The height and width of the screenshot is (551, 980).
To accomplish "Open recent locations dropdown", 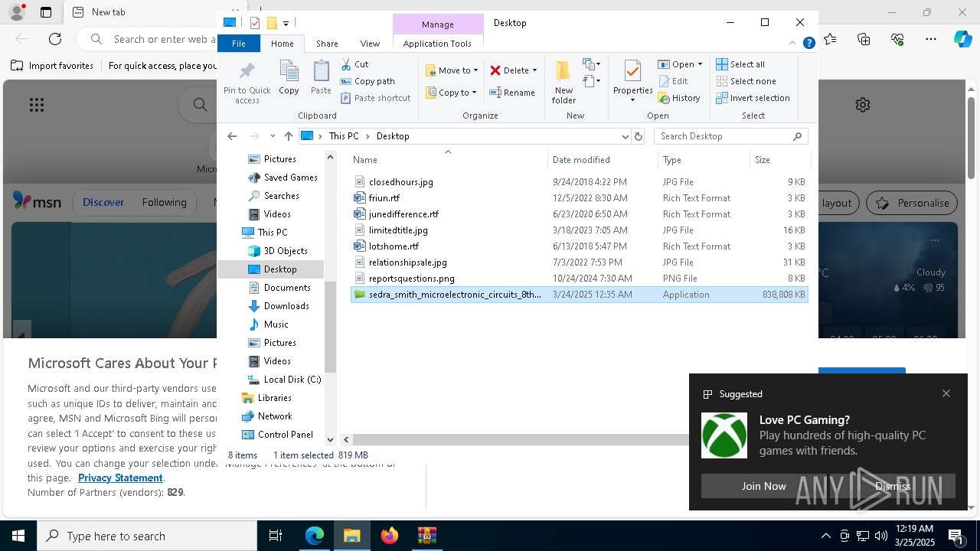I will click(x=273, y=136).
